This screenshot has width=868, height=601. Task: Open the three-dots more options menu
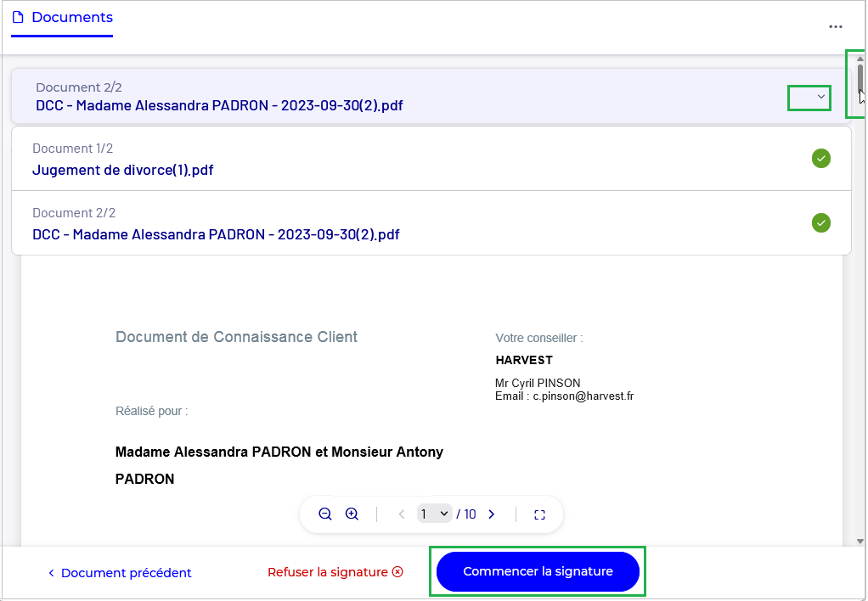[x=836, y=26]
